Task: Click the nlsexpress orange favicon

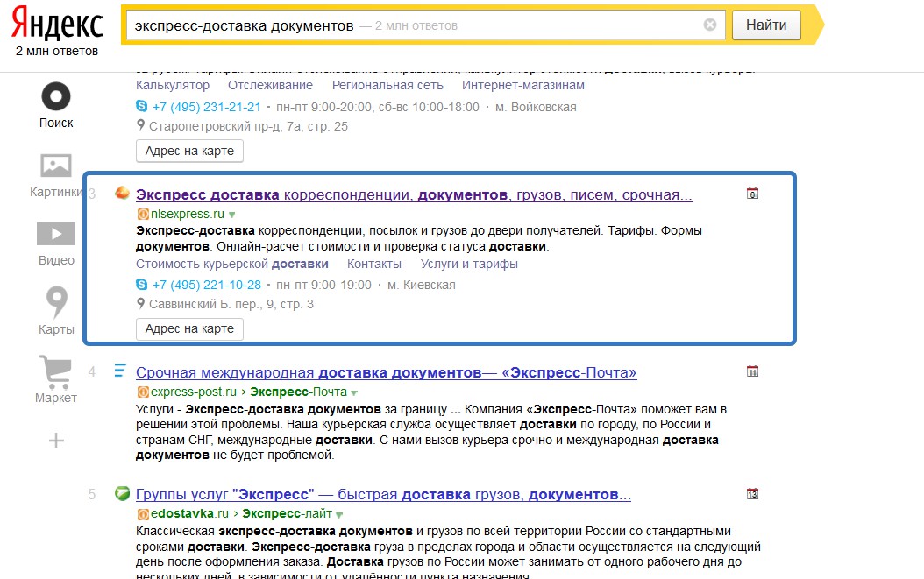Action: 122,193
